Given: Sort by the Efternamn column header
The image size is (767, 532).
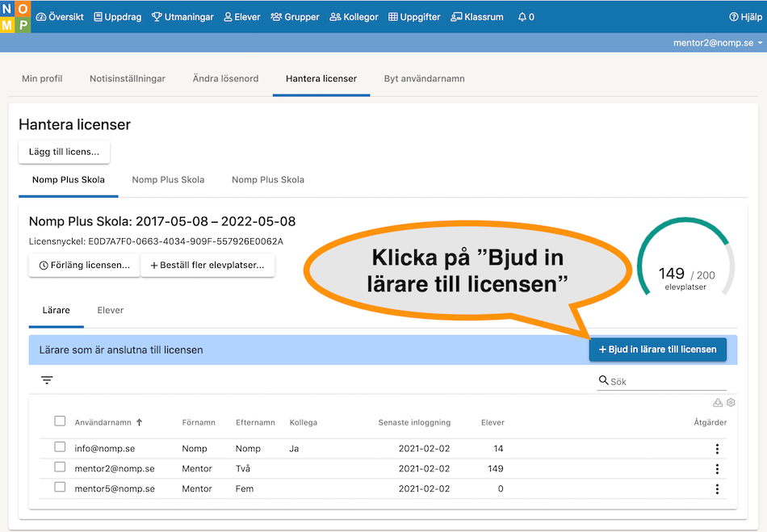Looking at the screenshot, I should tap(255, 422).
